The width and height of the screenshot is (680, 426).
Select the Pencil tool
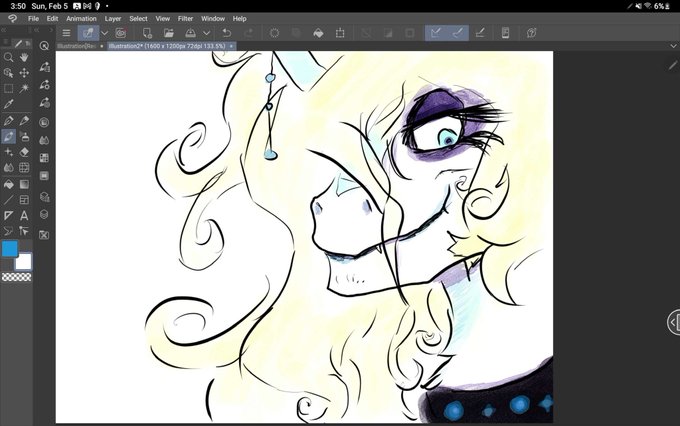click(x=24, y=121)
